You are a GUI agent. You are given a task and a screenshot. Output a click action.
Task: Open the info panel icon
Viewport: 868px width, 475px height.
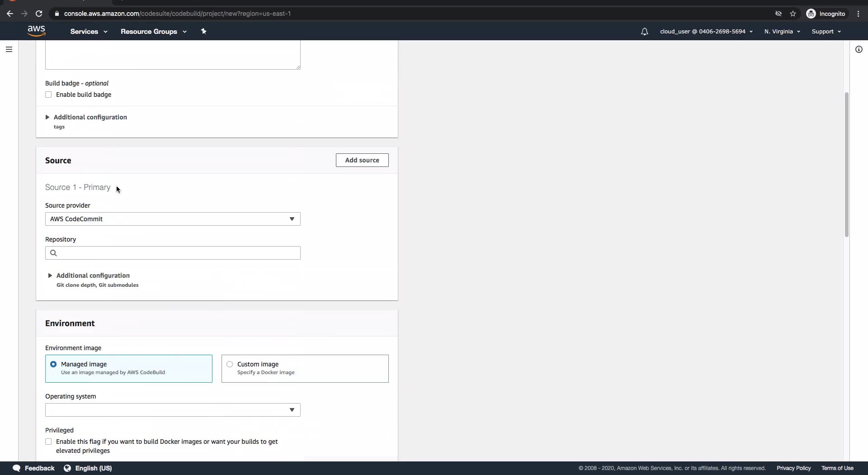859,49
